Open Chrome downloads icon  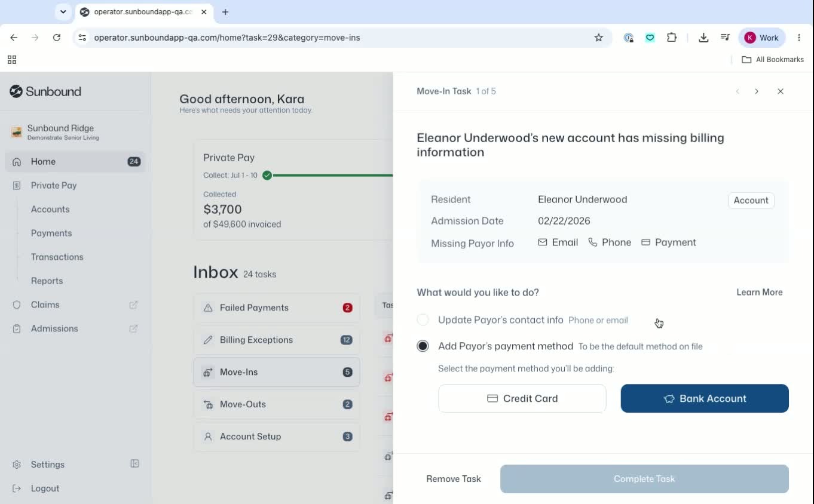point(703,38)
